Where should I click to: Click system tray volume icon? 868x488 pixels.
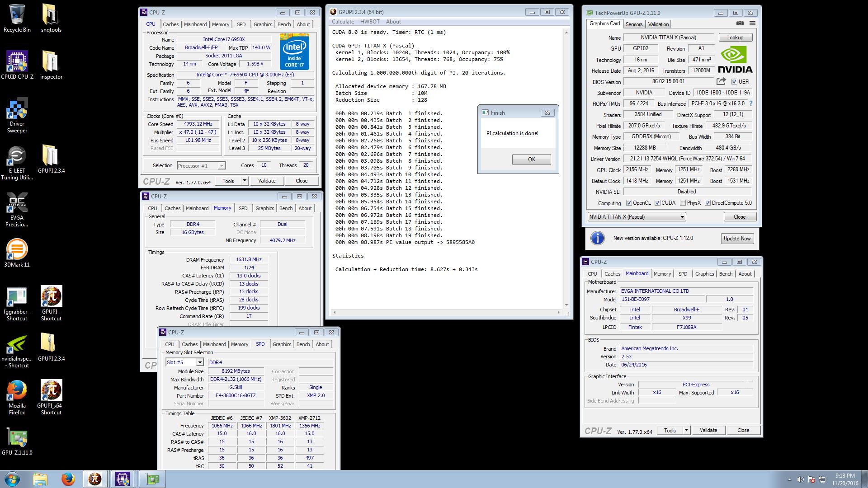coord(800,479)
